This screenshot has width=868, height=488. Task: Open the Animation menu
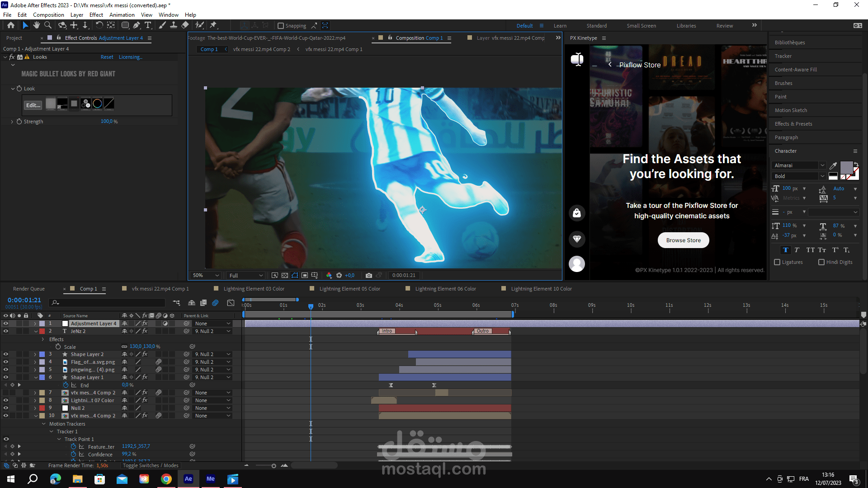(x=122, y=14)
